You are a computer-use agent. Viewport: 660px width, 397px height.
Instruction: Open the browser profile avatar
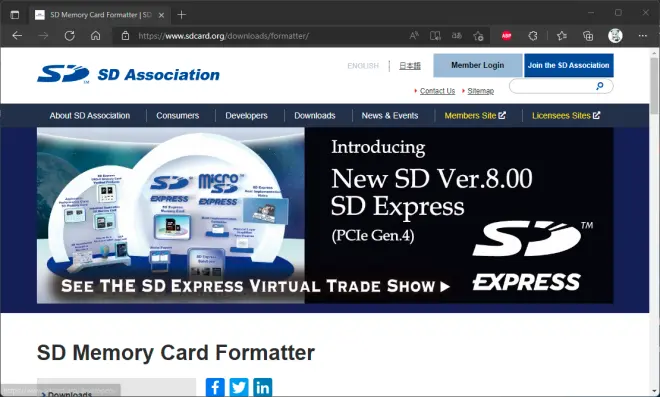615,36
